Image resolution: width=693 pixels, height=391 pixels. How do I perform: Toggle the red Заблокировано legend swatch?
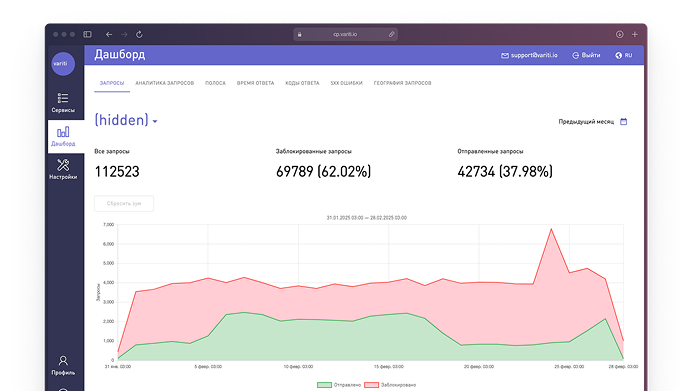click(x=371, y=385)
